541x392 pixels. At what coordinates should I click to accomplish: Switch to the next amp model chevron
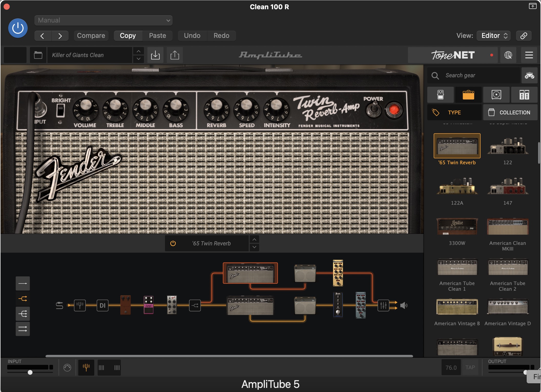coord(254,247)
